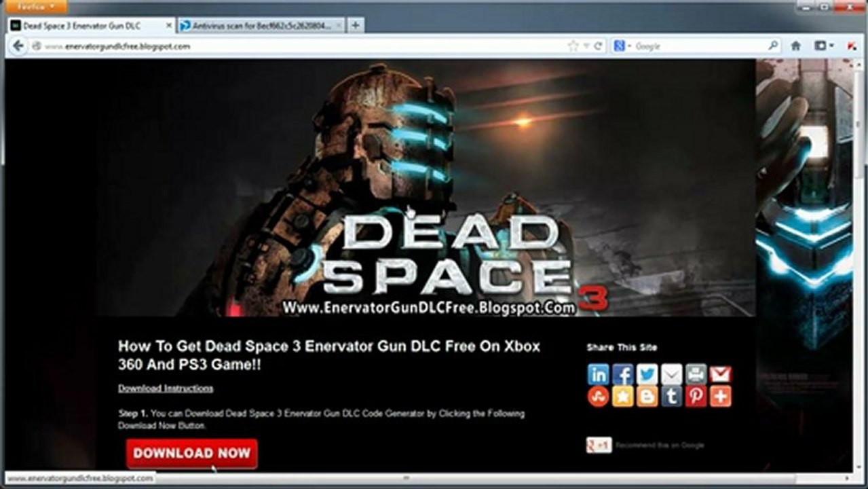Click the Google +1 recommend button
This screenshot has width=868, height=489.
click(x=599, y=445)
